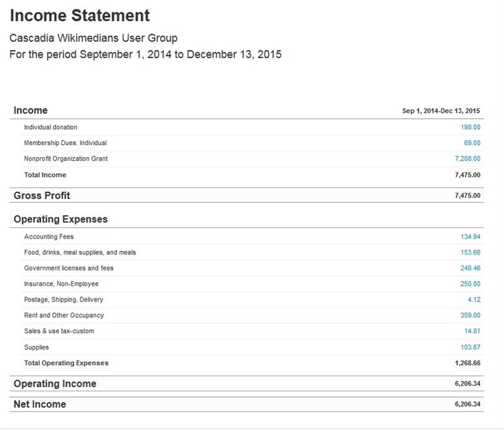Select the Operating Income total 6,206.34
The width and height of the screenshot is (504, 430).
coord(467,384)
